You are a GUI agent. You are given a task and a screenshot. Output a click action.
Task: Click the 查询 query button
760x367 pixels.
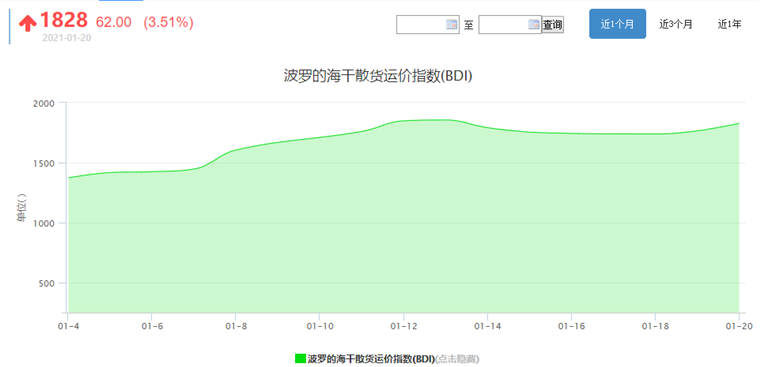(553, 24)
